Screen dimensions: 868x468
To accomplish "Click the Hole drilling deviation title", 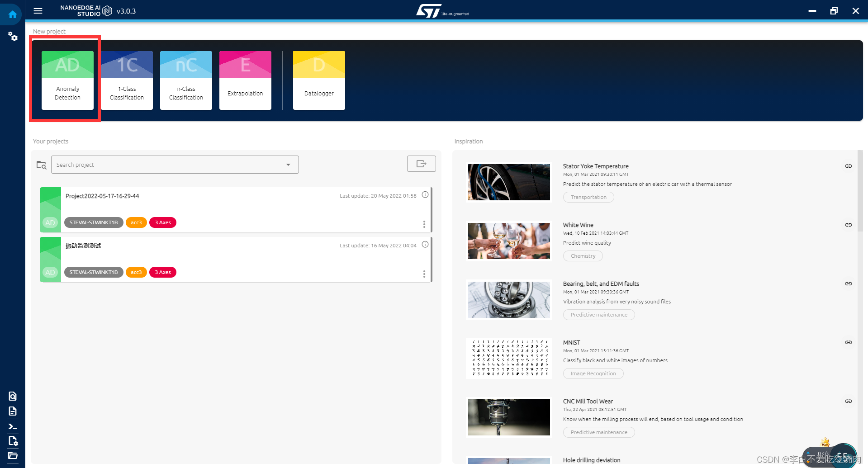I will (x=592, y=460).
